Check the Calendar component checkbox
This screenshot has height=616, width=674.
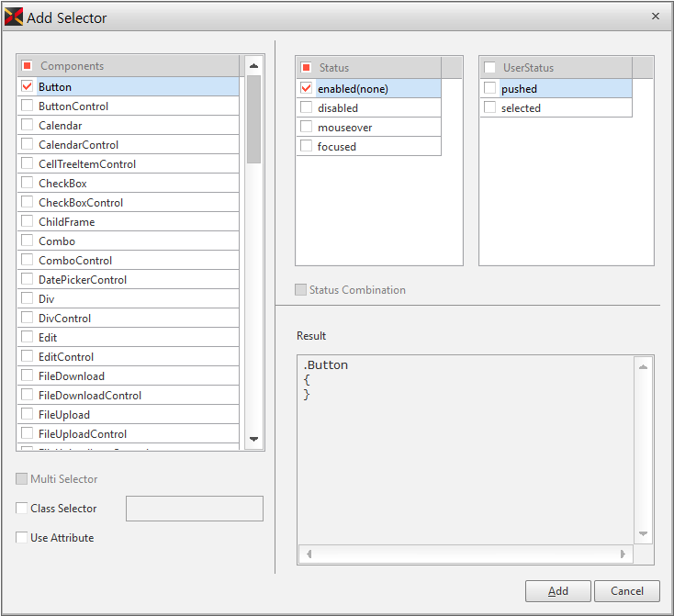point(28,125)
